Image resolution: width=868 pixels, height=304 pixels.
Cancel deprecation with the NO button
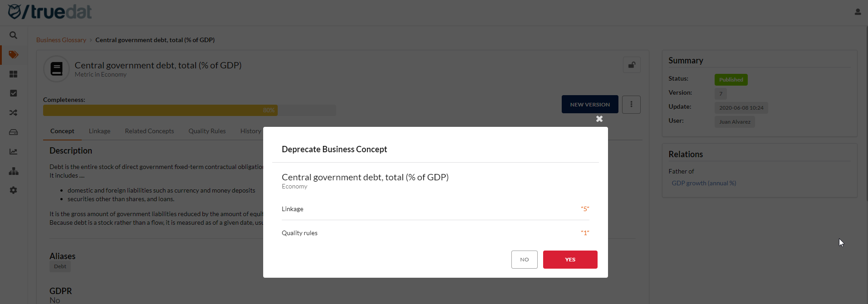point(524,260)
